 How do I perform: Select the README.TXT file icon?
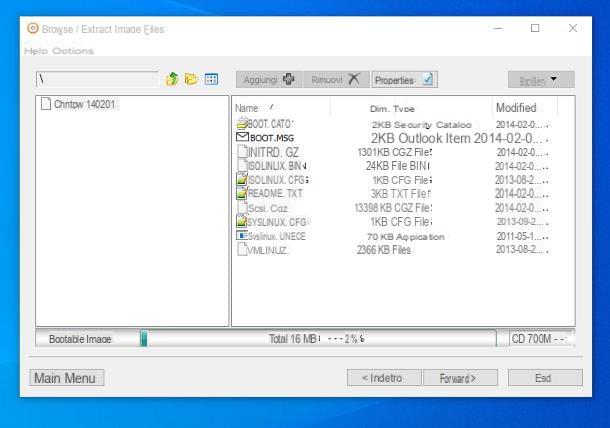(242, 193)
